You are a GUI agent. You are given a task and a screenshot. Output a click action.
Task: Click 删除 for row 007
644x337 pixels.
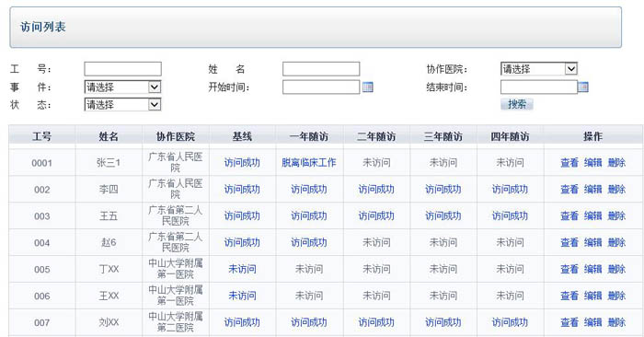click(616, 322)
